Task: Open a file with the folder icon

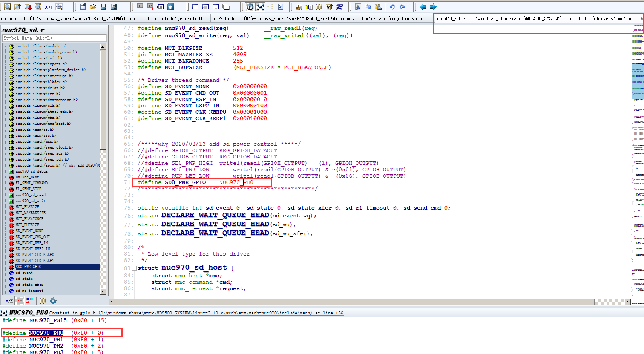Action: [93, 7]
